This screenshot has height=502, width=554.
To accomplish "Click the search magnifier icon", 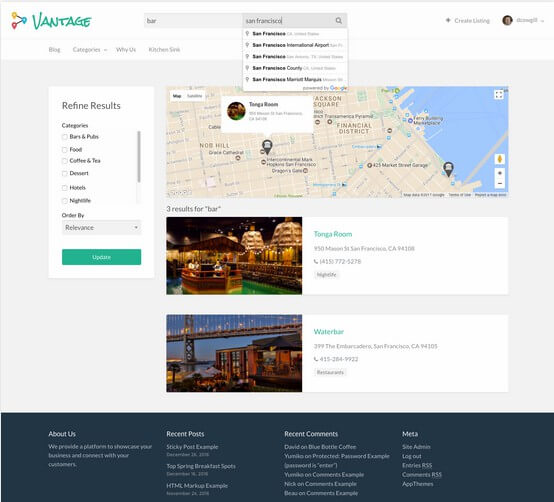I will coord(338,21).
